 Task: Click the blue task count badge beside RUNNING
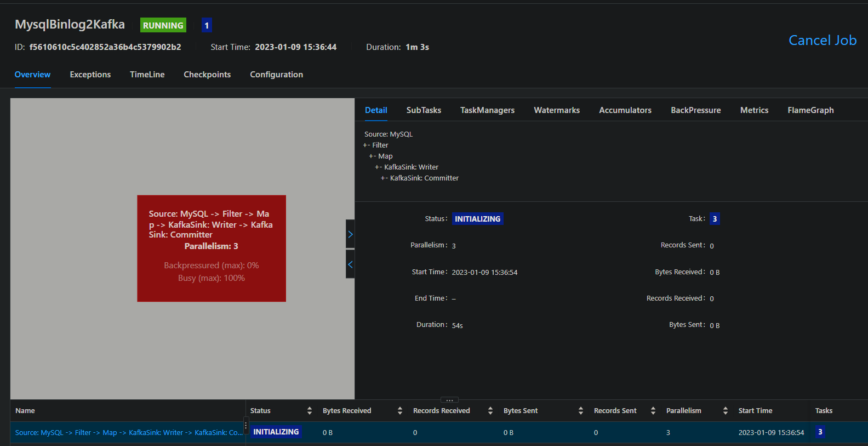(x=207, y=25)
